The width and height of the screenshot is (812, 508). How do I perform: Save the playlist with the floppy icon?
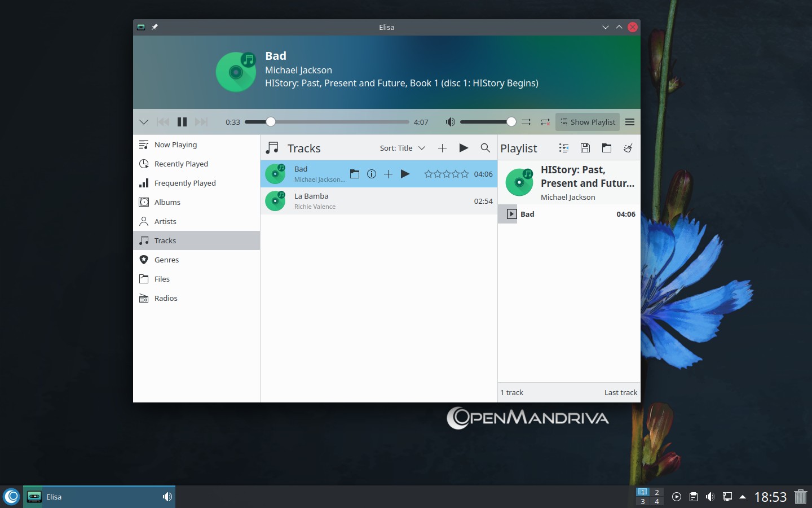pyautogui.click(x=585, y=148)
